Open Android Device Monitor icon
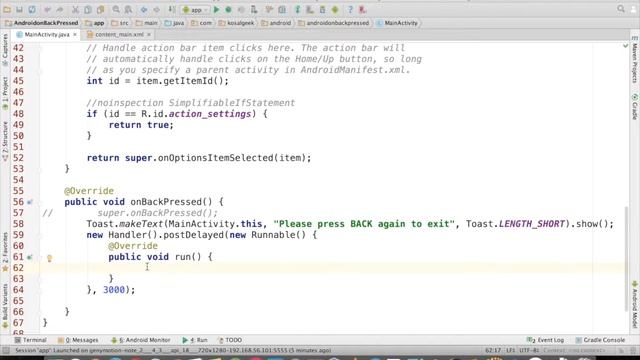The width and height of the screenshot is (640, 360). tap(336, 9)
